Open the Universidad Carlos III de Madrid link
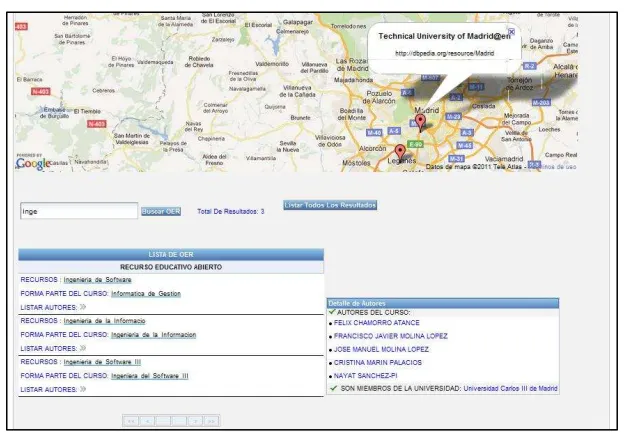The width and height of the screenshot is (630, 444). (510, 389)
